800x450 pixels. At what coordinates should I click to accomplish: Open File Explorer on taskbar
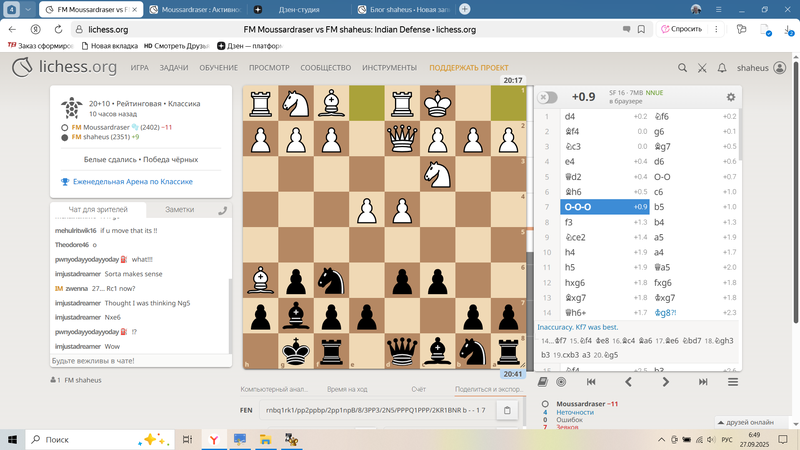(265, 439)
